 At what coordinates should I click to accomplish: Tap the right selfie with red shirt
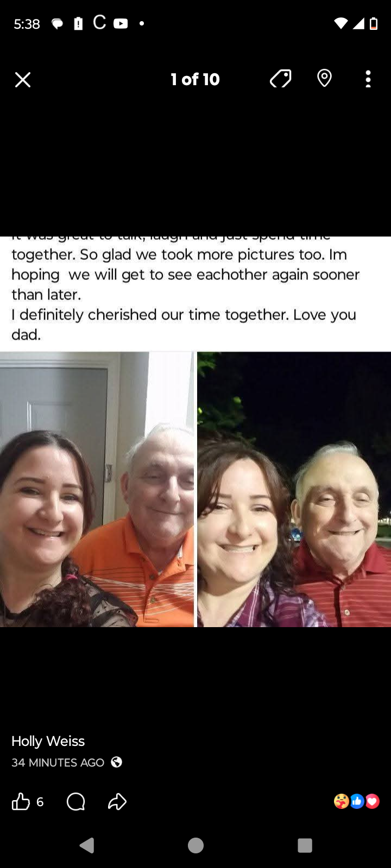point(294,489)
